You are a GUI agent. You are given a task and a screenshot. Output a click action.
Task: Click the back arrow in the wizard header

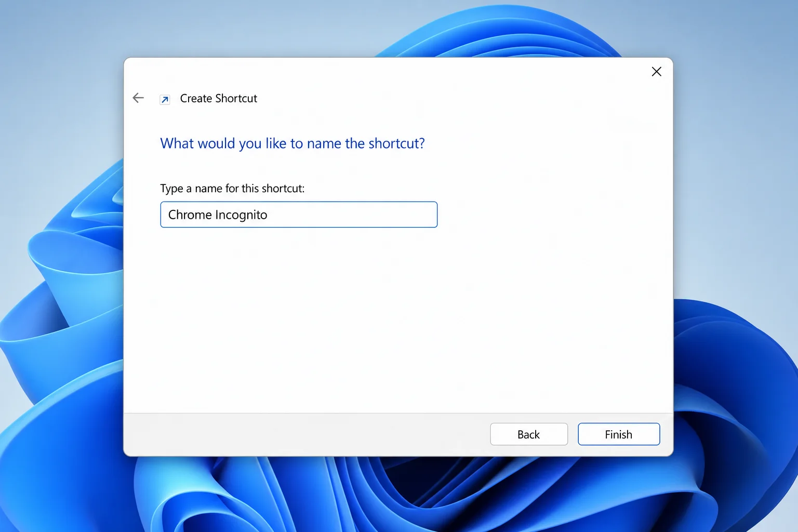click(x=138, y=98)
